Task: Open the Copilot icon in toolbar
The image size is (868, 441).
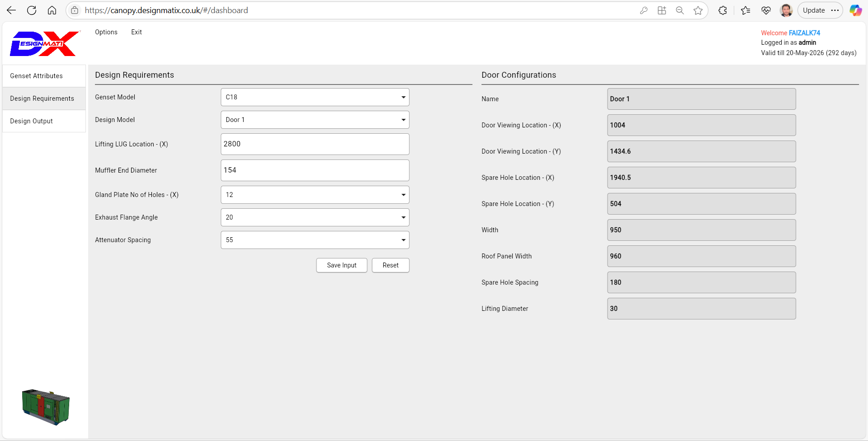Action: coord(855,10)
